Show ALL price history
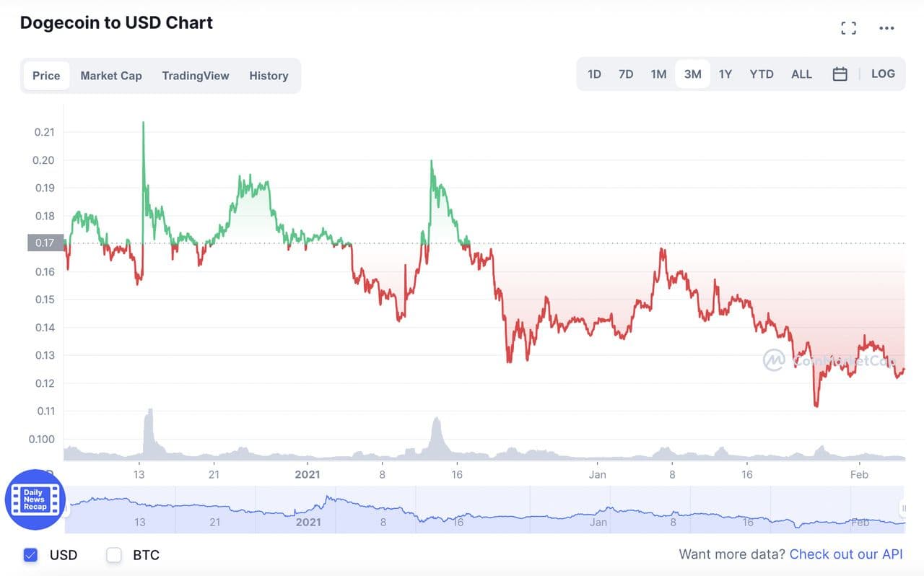 [x=801, y=74]
